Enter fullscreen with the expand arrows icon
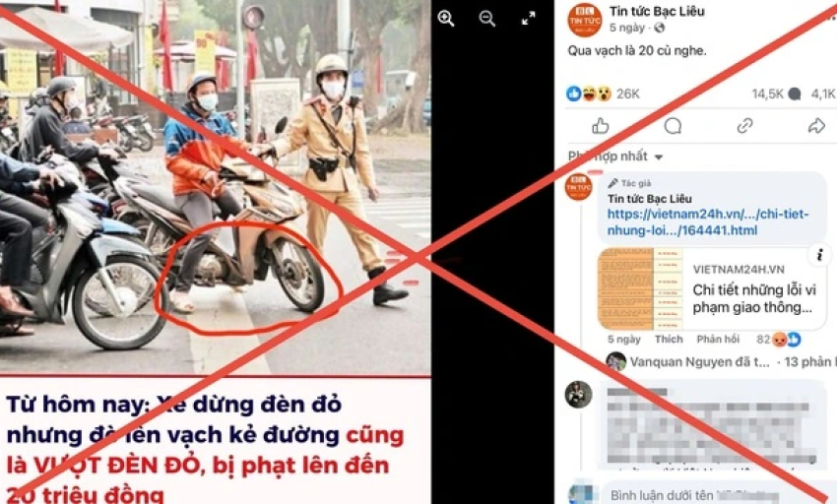The height and width of the screenshot is (504, 837). pyautogui.click(x=529, y=19)
